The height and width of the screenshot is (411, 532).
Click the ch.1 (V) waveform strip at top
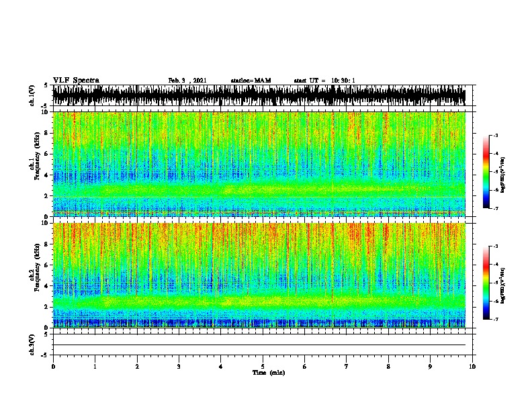tap(259, 95)
